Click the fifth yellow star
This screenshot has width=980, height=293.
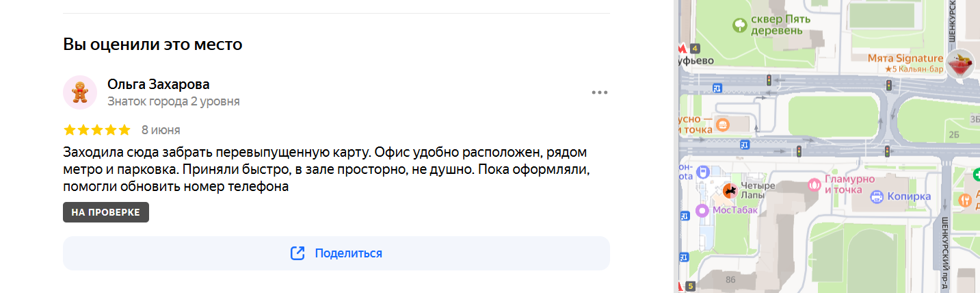124,130
